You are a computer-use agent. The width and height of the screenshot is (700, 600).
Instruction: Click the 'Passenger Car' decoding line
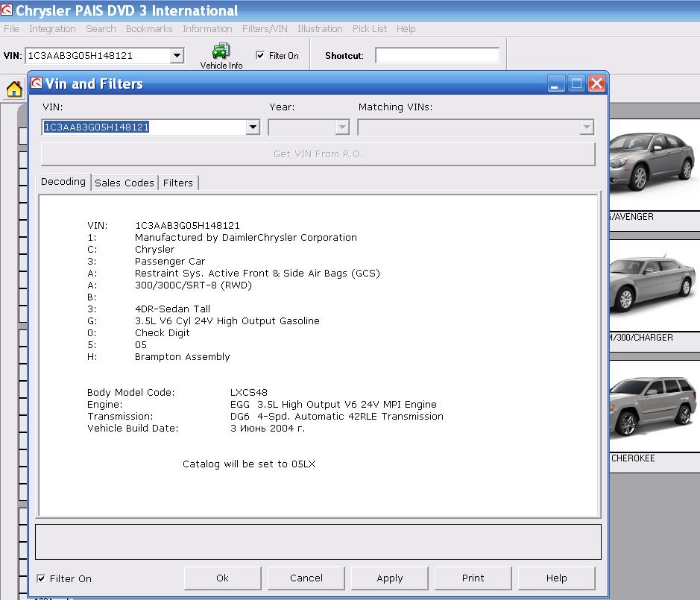(170, 261)
